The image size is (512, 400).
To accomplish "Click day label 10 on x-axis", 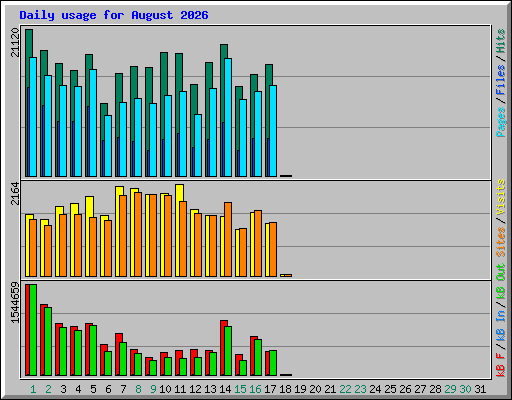I will point(165,389).
